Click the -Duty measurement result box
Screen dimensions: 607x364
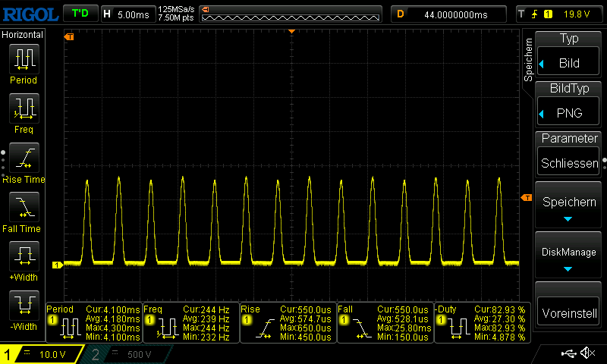(x=483, y=322)
